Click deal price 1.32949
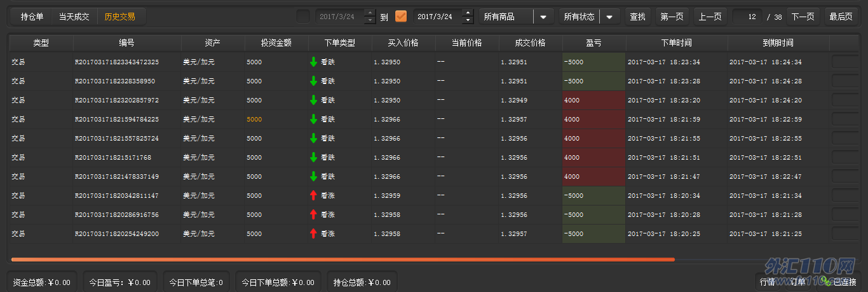The height and width of the screenshot is (292, 868). point(514,101)
